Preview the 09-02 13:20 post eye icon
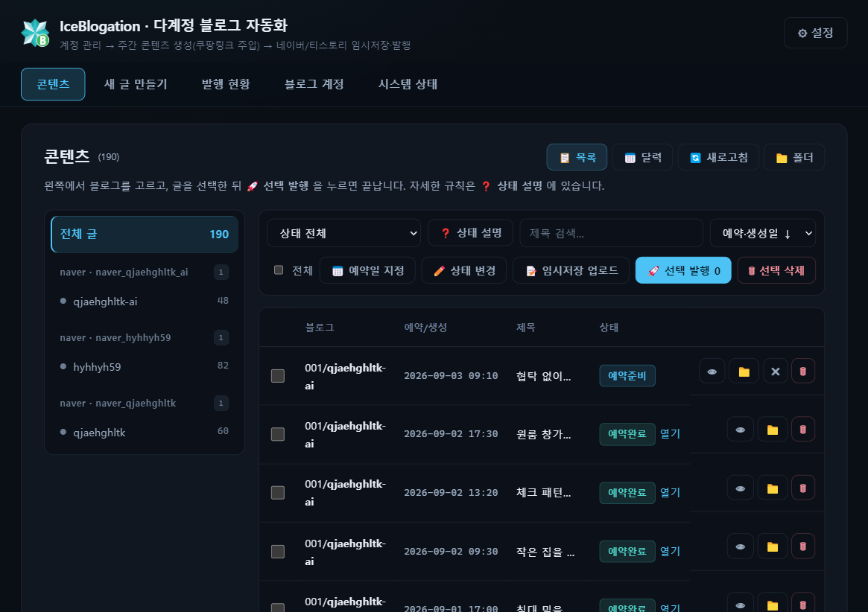The height and width of the screenshot is (612, 868). click(x=740, y=488)
